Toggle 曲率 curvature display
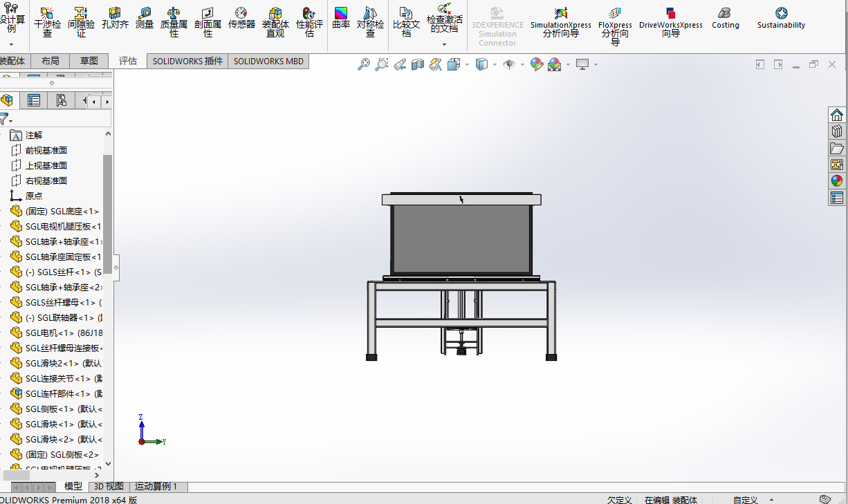This screenshot has height=504, width=848. pyautogui.click(x=341, y=19)
